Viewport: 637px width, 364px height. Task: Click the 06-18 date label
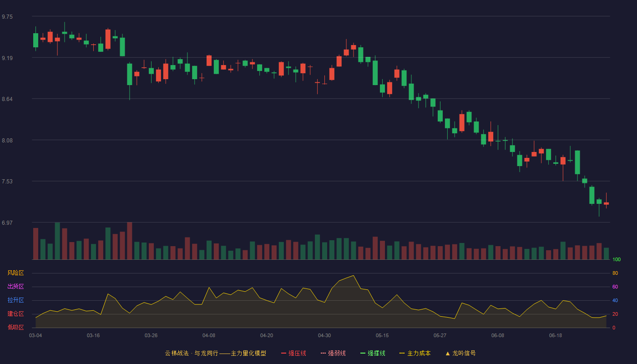click(556, 335)
